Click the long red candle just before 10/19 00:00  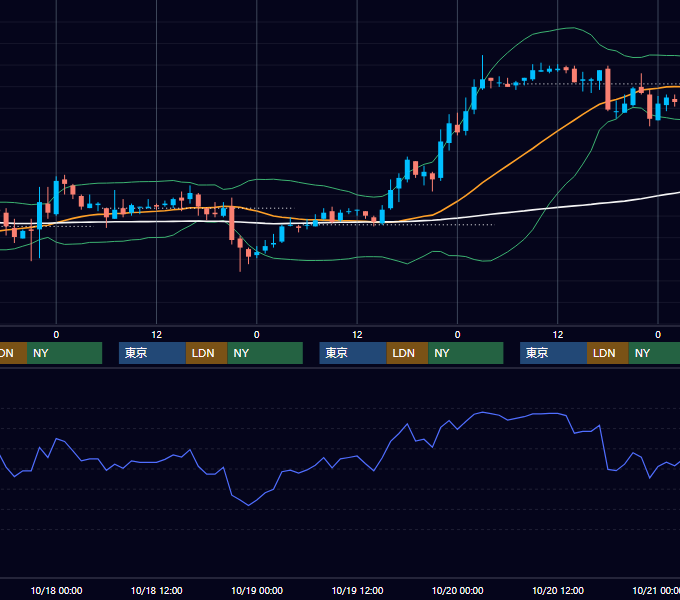pos(232,223)
